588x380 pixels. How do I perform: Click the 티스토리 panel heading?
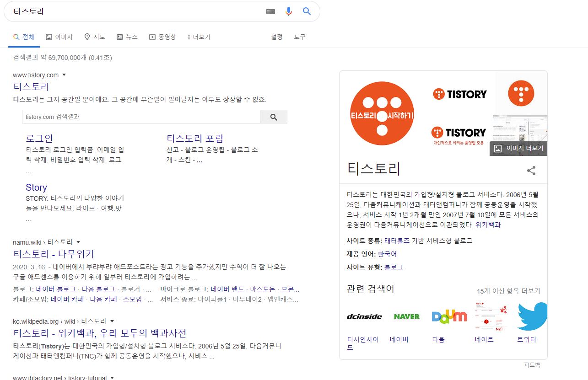click(x=374, y=169)
